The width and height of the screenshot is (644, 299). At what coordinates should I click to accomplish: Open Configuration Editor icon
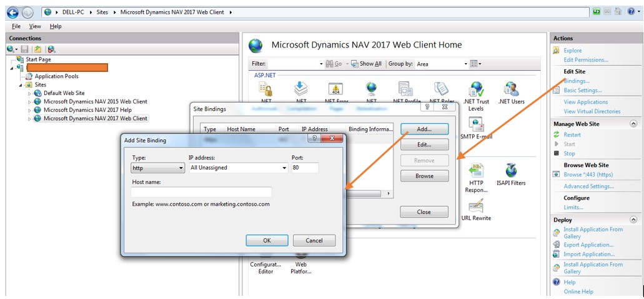click(x=265, y=263)
